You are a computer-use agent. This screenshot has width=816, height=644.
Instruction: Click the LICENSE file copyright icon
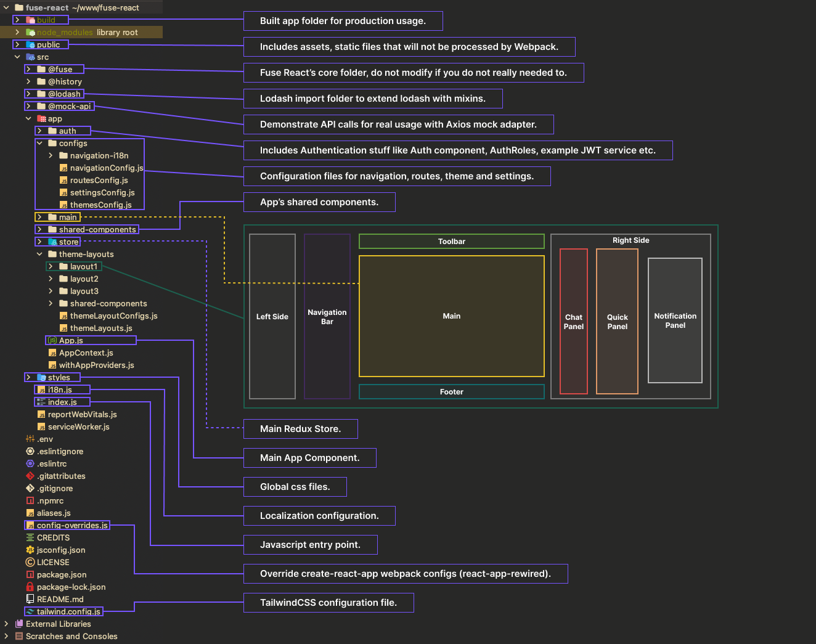(x=30, y=563)
